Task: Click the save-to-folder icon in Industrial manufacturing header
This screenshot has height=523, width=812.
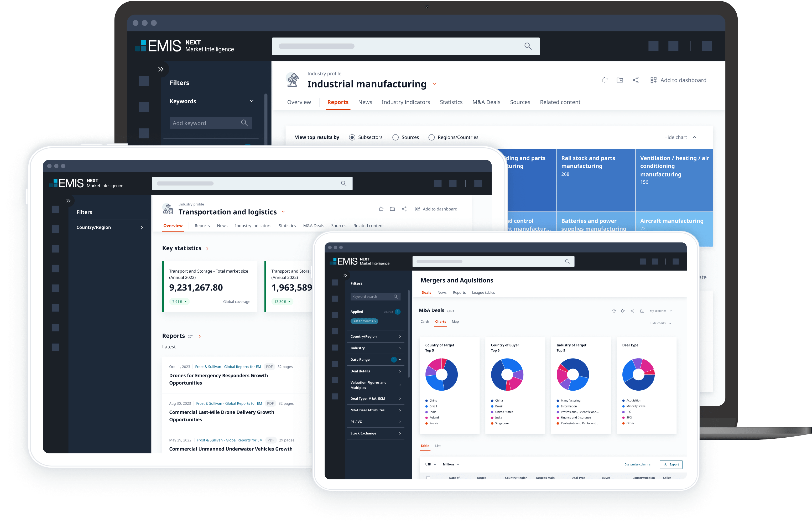Action: 620,80
